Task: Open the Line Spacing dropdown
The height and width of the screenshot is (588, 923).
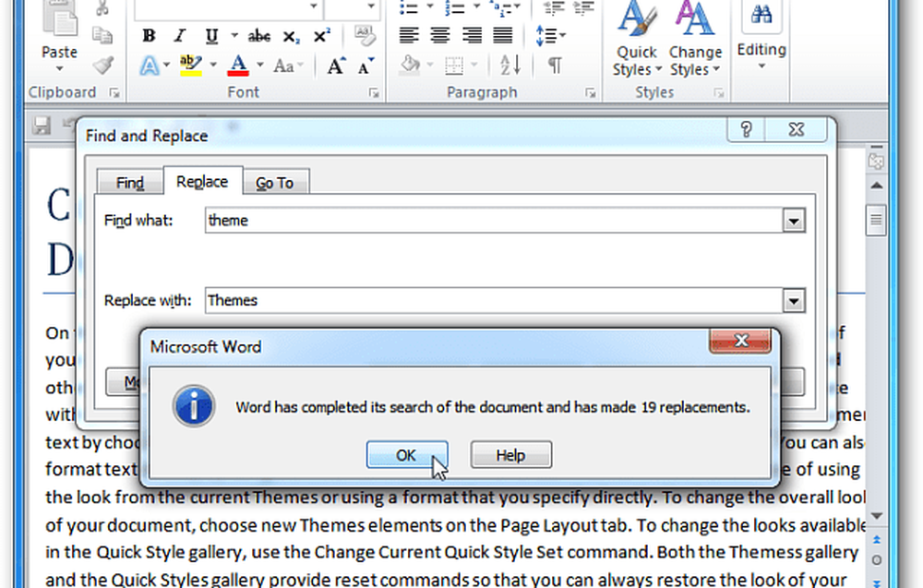Action: coord(551,36)
